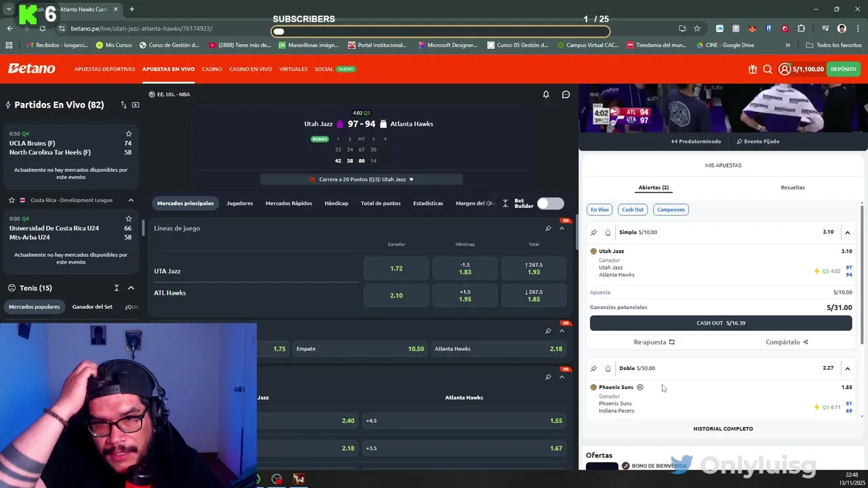Image resolution: width=868 pixels, height=488 pixels.
Task: Click the sort icon next to Partidos En Vivo
Action: pyautogui.click(x=123, y=105)
